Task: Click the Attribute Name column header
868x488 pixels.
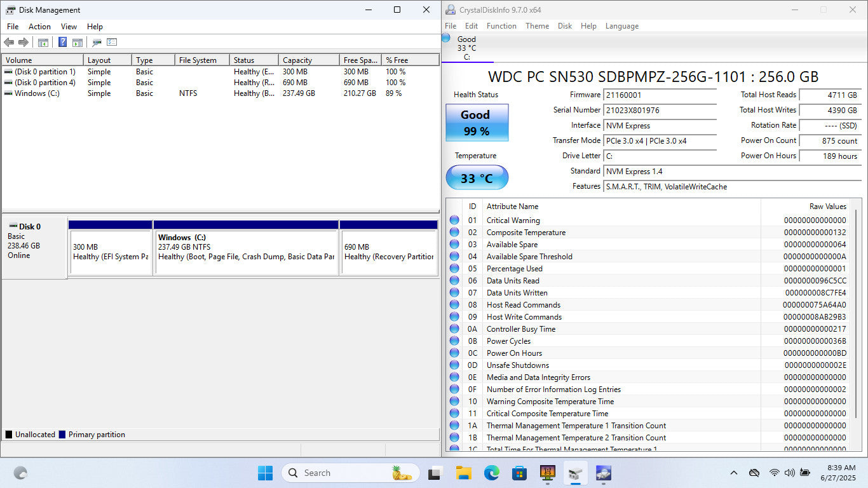Action: (622, 207)
